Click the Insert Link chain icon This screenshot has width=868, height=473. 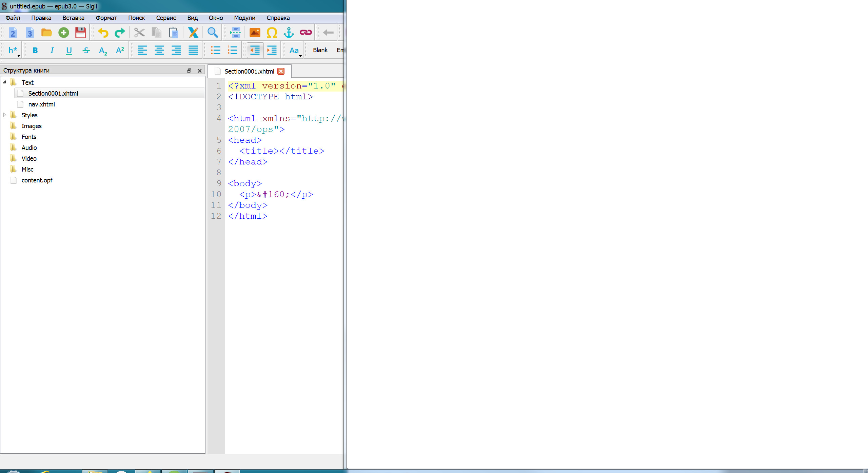click(305, 33)
